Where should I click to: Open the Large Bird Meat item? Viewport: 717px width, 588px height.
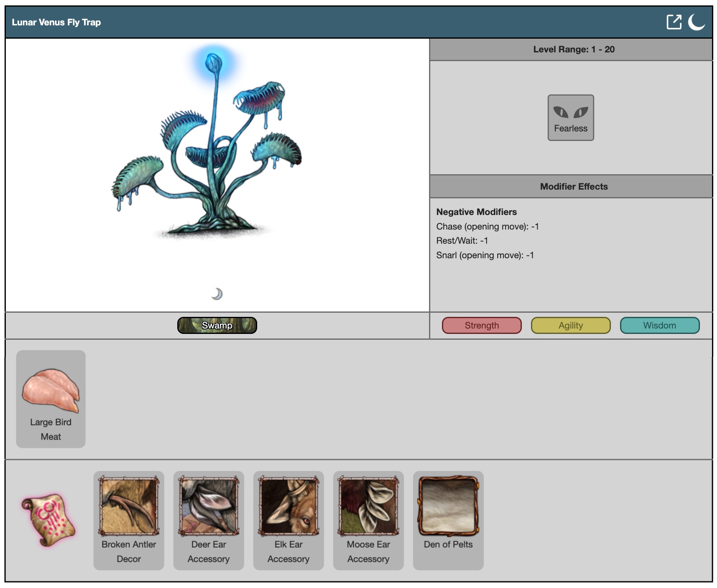click(51, 398)
